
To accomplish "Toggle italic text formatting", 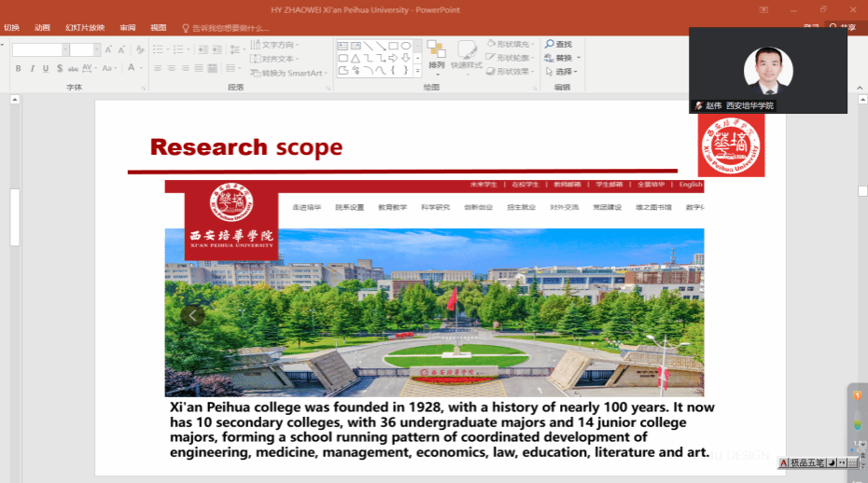I will (32, 68).
